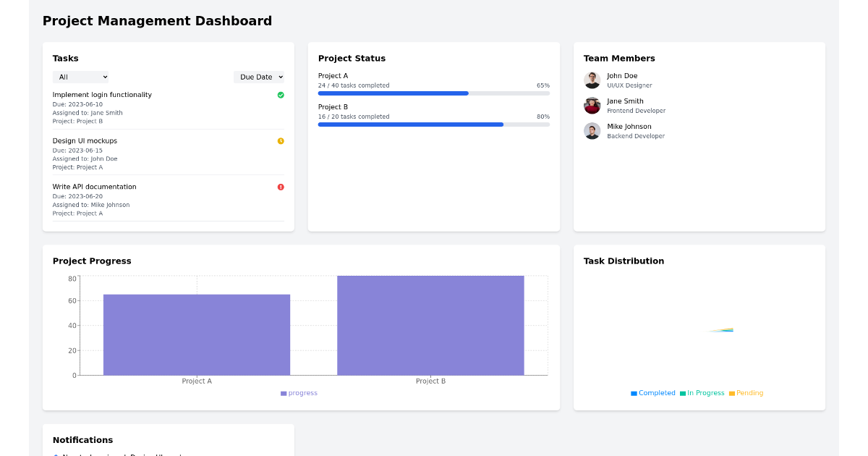Open John Doe's avatar in Team Members

[592, 80]
